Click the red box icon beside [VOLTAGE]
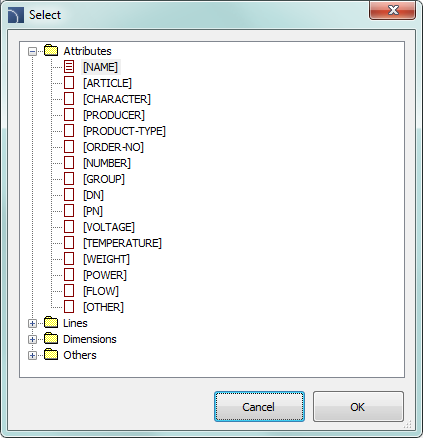The image size is (423, 438). click(x=69, y=227)
